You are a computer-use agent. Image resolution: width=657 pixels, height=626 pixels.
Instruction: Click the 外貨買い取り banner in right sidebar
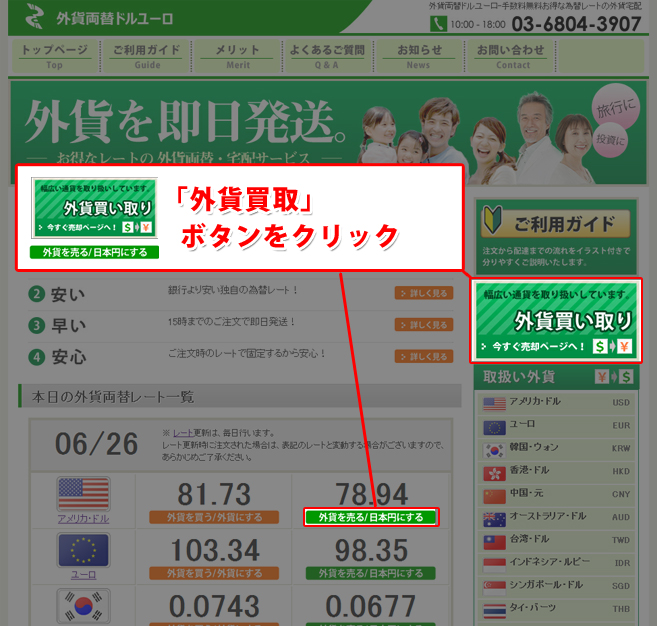coord(557,321)
